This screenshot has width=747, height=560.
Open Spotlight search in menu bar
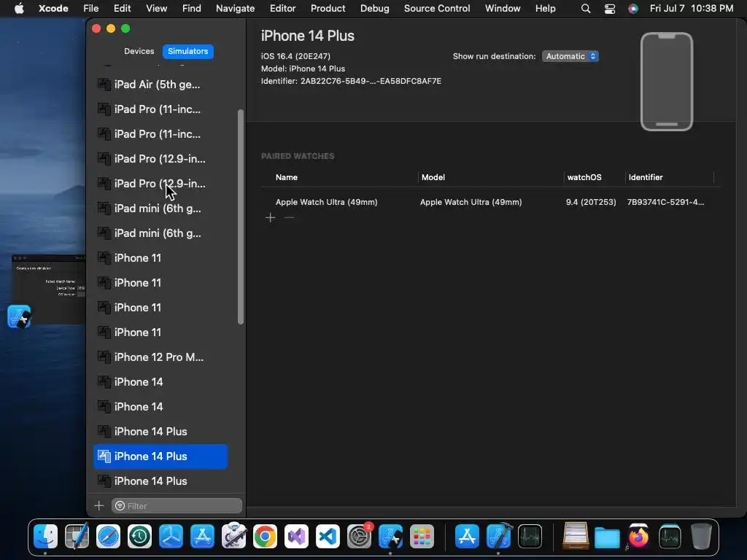586,9
